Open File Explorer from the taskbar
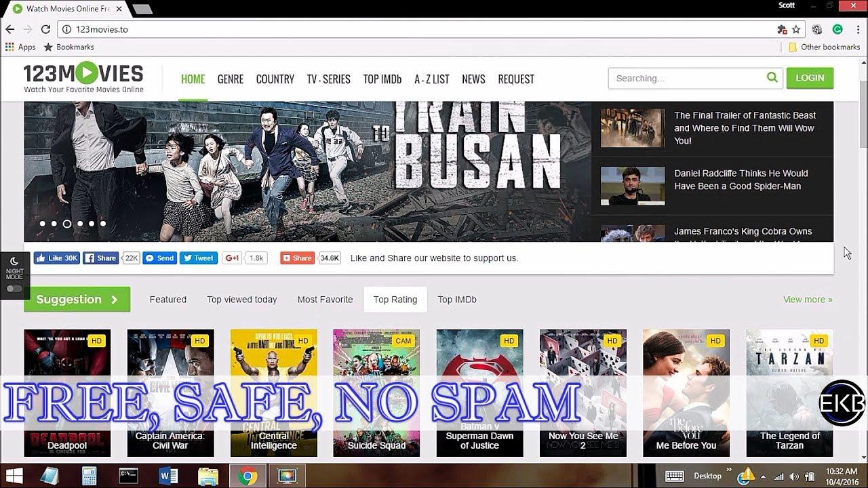This screenshot has height=488, width=868. [208, 476]
